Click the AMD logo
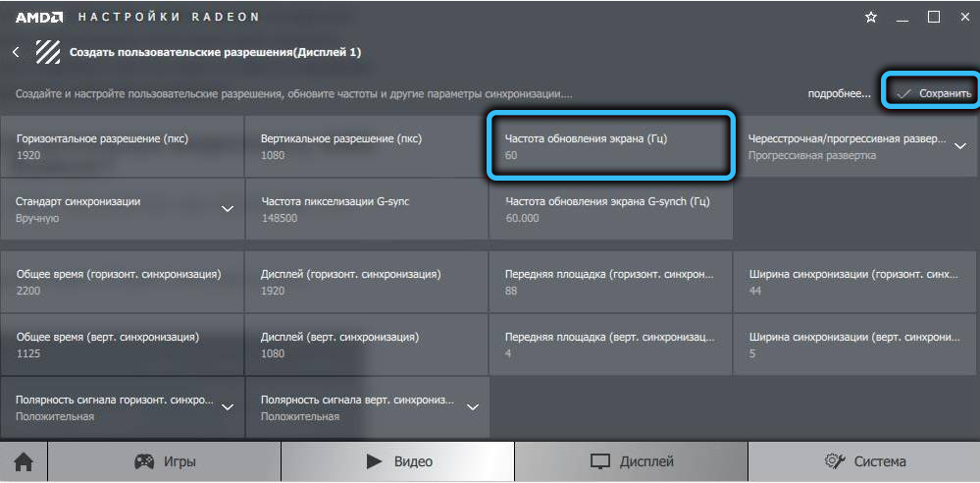The height and width of the screenshot is (483, 980). tap(39, 17)
